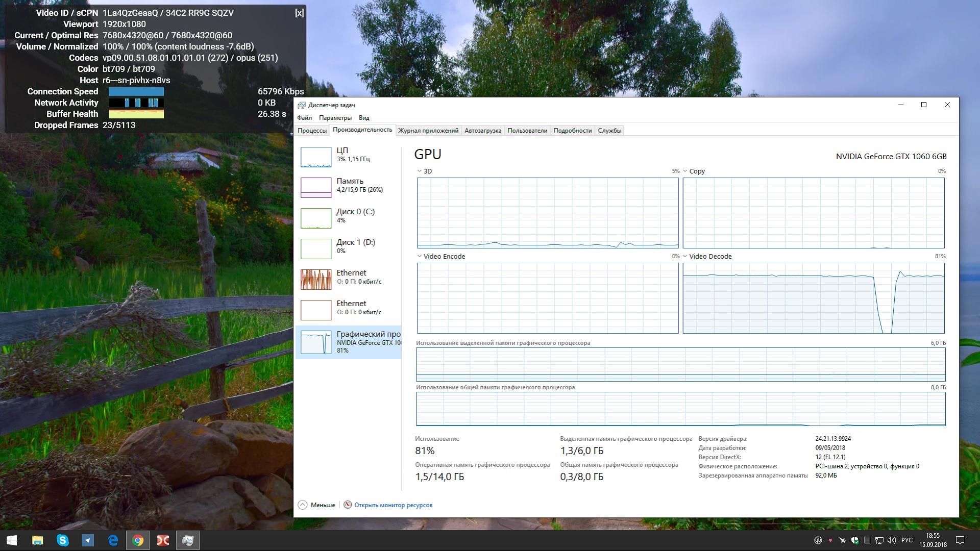This screenshot has width=980, height=551.
Task: Click the active Ethernet graph icon
Action: (x=316, y=280)
